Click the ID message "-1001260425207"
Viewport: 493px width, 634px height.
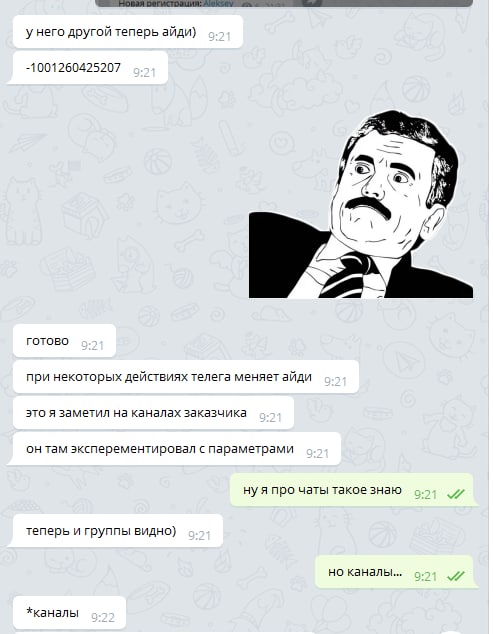(88, 68)
